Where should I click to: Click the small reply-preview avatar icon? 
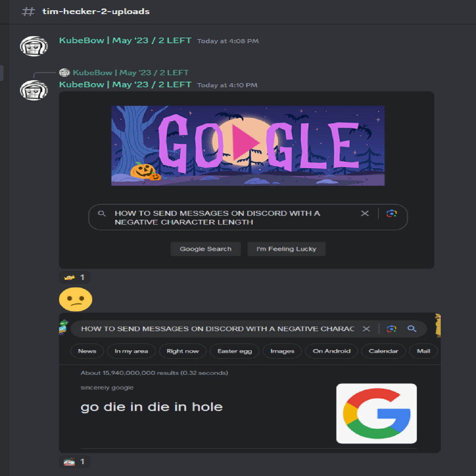tap(64, 73)
